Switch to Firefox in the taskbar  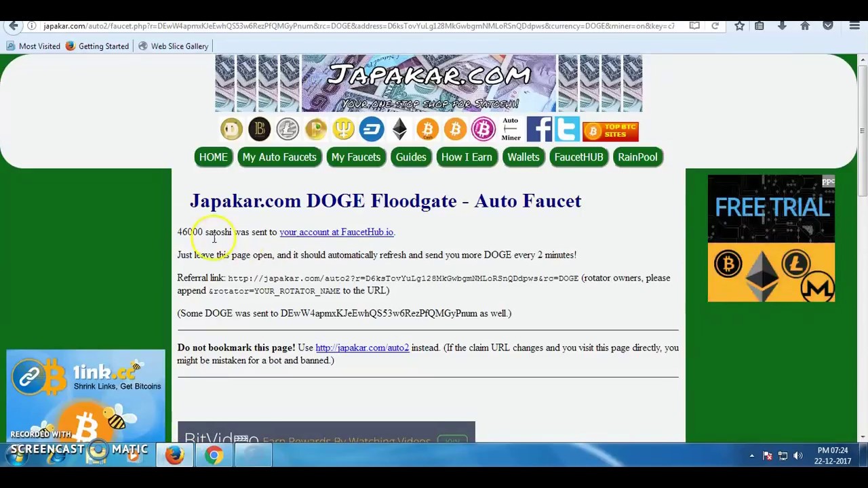point(174,455)
